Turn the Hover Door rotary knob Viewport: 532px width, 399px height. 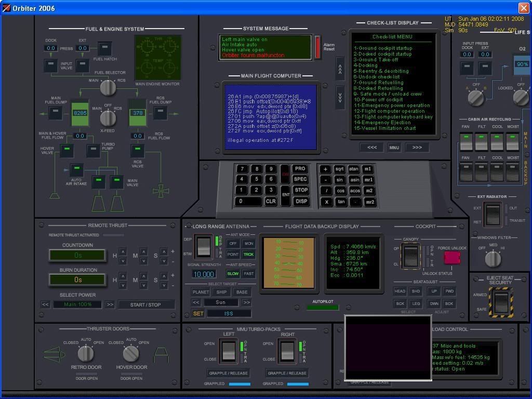coord(131,354)
